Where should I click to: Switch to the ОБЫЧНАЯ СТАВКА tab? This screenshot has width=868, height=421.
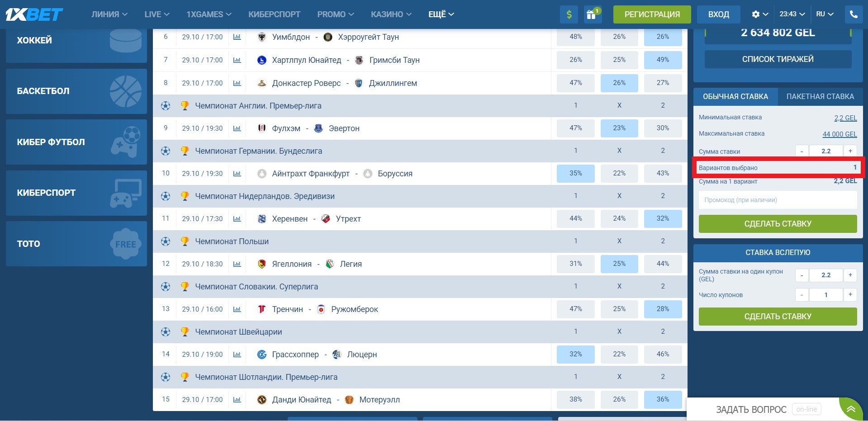tap(735, 97)
